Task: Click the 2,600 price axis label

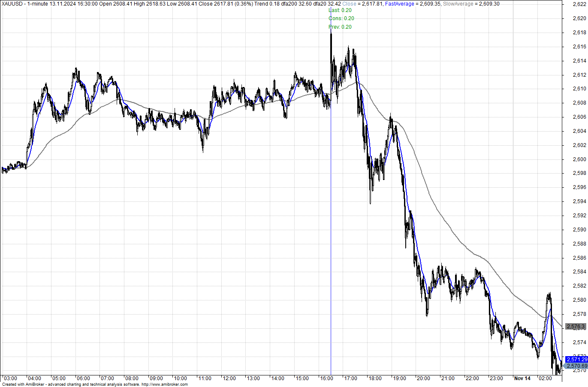Action: [x=579, y=159]
